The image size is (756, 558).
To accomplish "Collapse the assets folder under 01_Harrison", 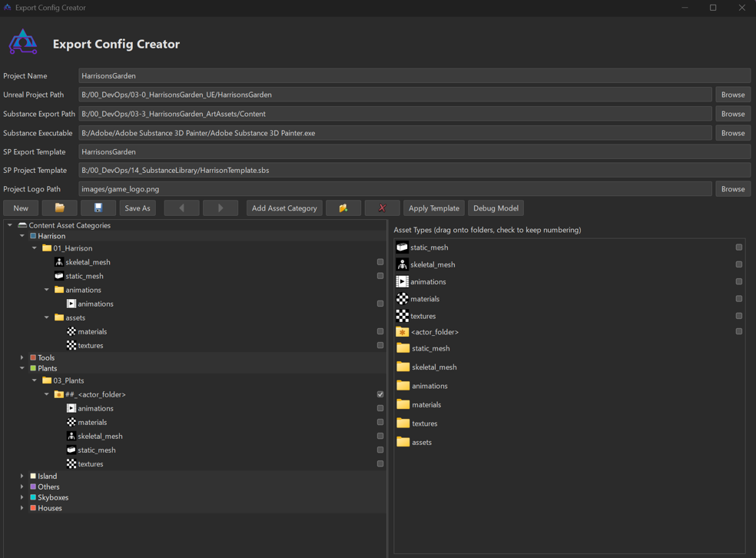I will coord(47,317).
